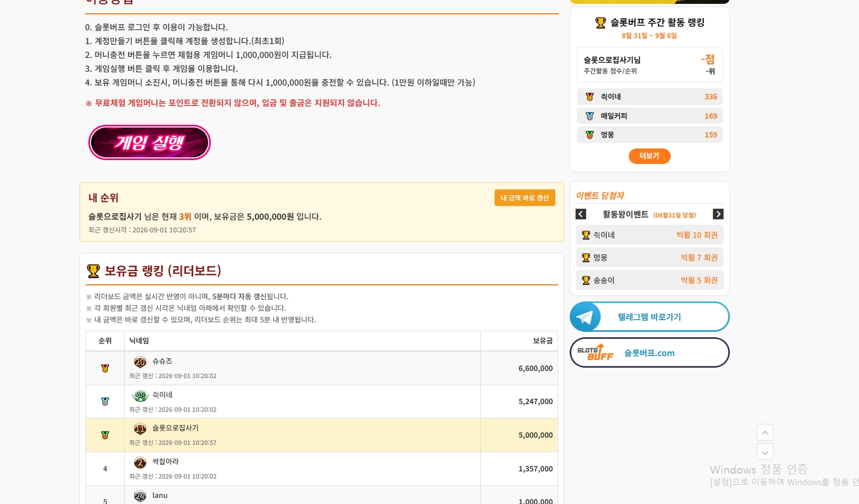The width and height of the screenshot is (859, 504).
Task: Click the 6,600,000 balance value
Action: click(535, 368)
